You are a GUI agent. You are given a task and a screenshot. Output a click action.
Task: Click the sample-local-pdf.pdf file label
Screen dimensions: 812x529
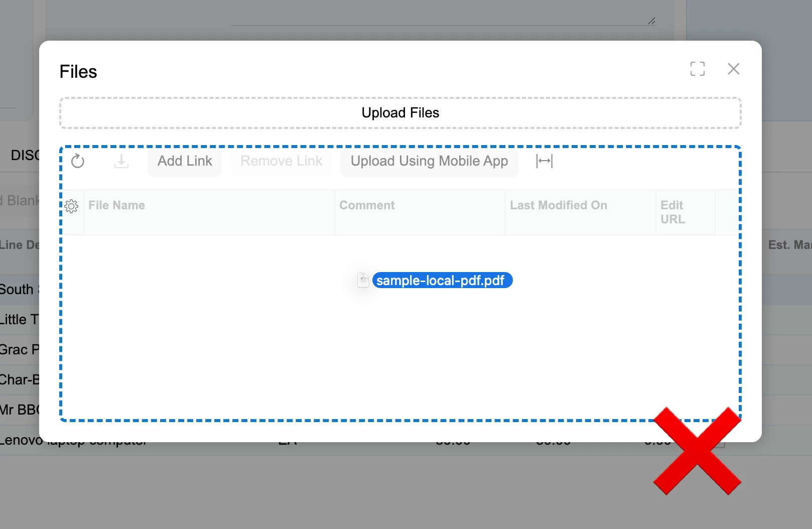442,280
